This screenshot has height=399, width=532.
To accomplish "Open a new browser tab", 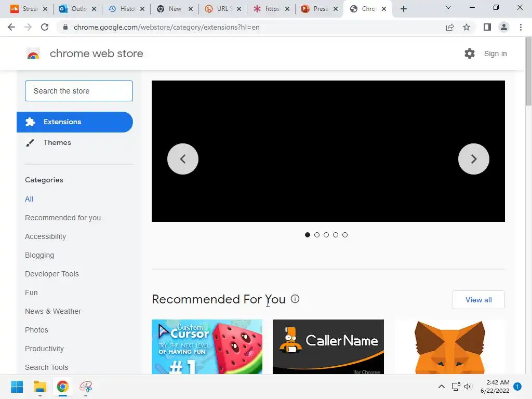I will [403, 9].
